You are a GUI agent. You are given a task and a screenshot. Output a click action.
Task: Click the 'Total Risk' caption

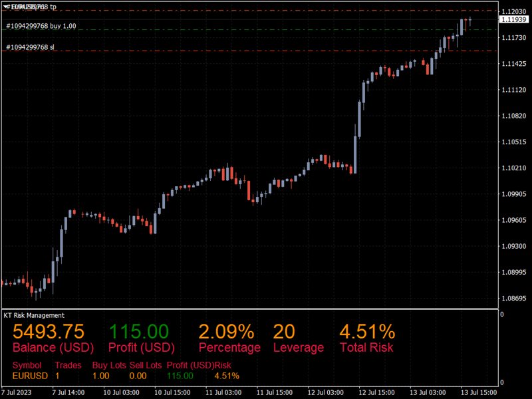(366, 347)
